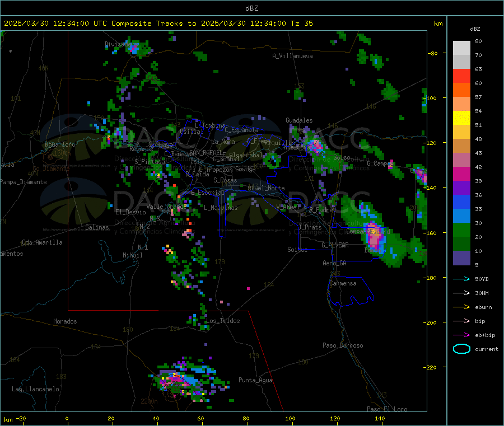Click the A_Villanueva map label
This screenshot has height=426, width=504.
292,56
